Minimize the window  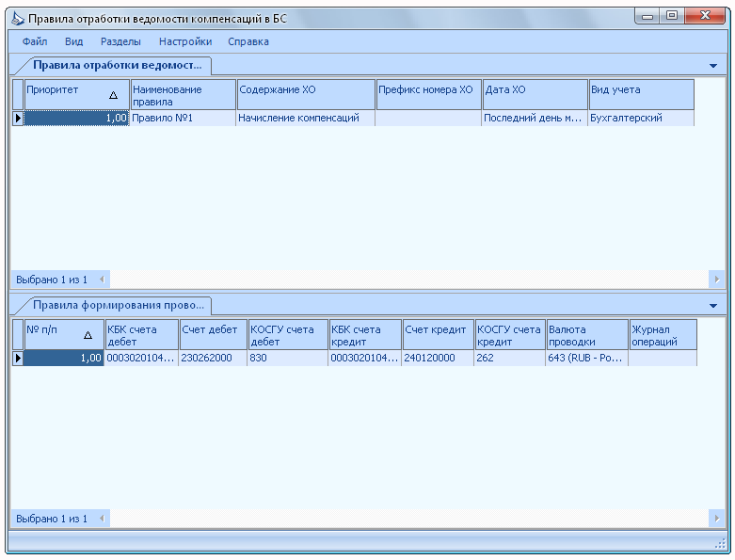(x=647, y=16)
